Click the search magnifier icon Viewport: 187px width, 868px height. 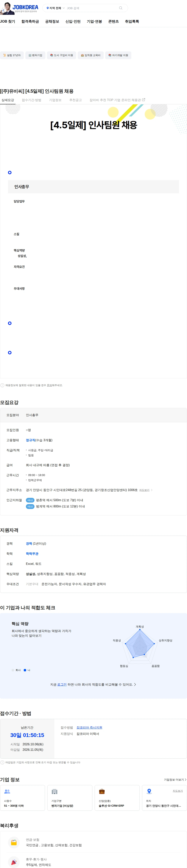(121, 8)
